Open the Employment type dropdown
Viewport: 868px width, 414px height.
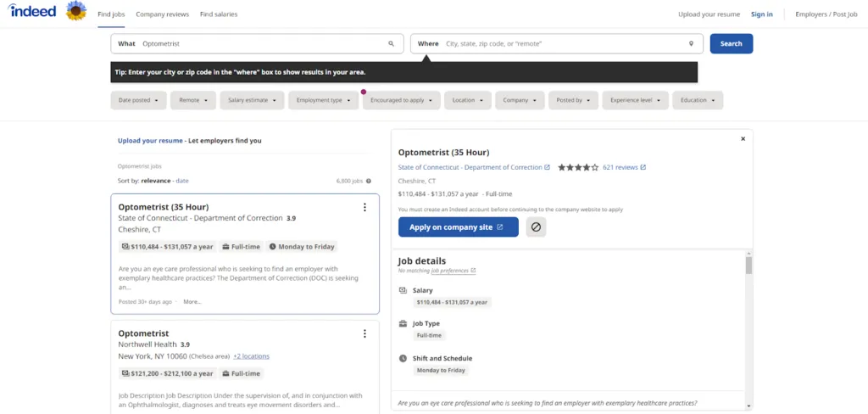coord(323,100)
